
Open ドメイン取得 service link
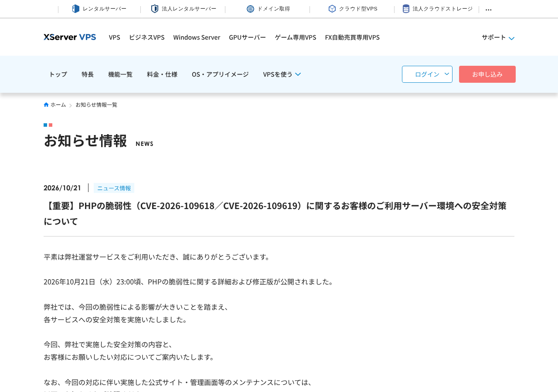pyautogui.click(x=268, y=9)
